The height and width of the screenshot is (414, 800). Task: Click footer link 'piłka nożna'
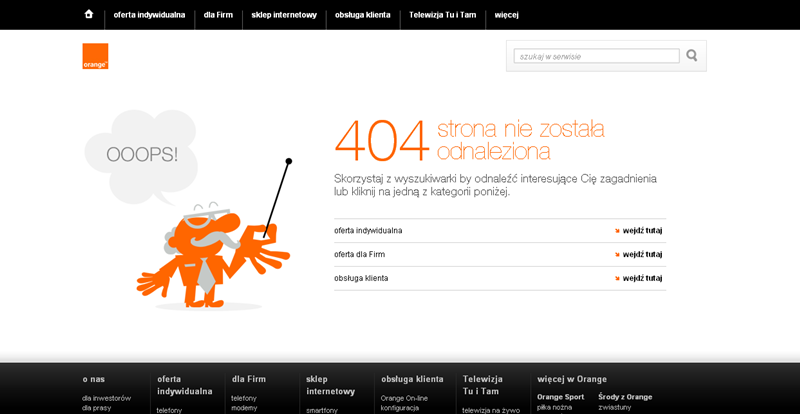(554, 407)
